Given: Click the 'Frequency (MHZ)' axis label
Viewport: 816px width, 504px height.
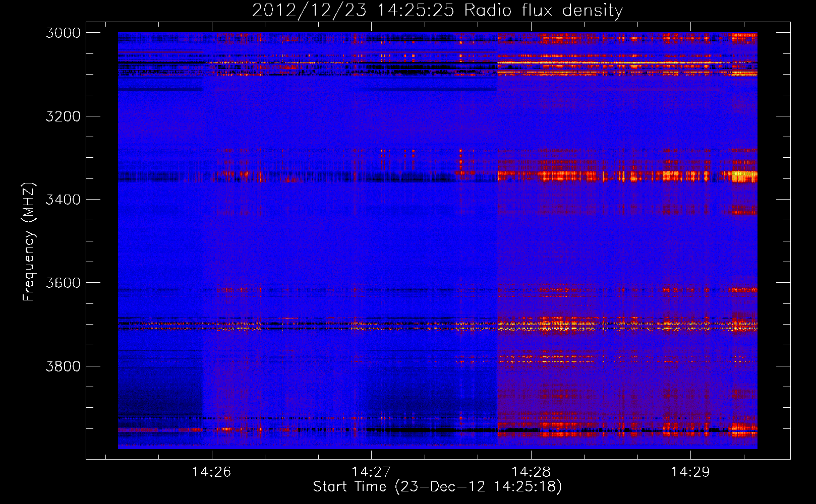Looking at the screenshot, I should pos(29,242).
